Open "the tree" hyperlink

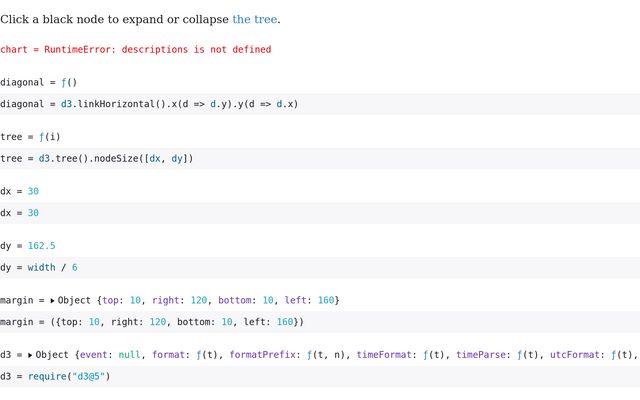pos(255,19)
